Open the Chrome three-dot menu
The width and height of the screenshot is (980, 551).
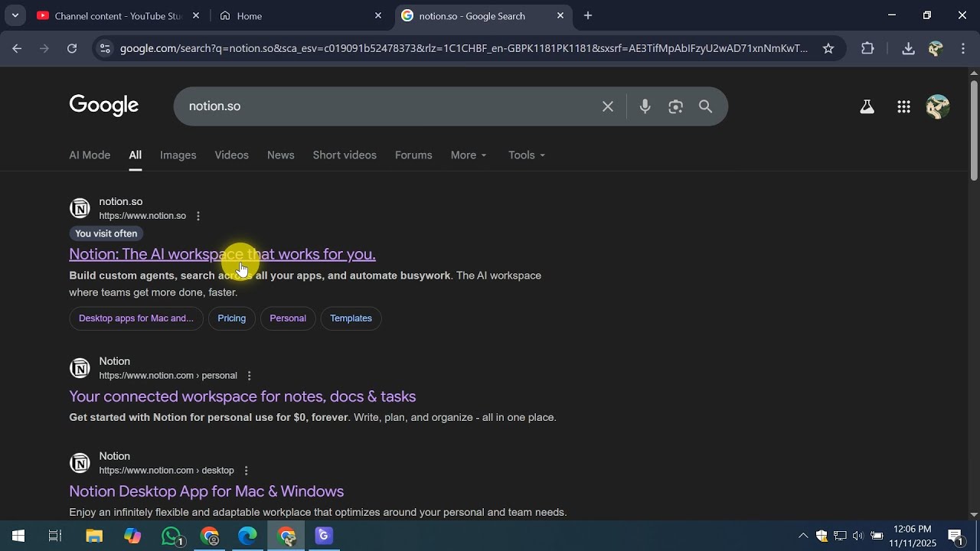pyautogui.click(x=962, y=48)
